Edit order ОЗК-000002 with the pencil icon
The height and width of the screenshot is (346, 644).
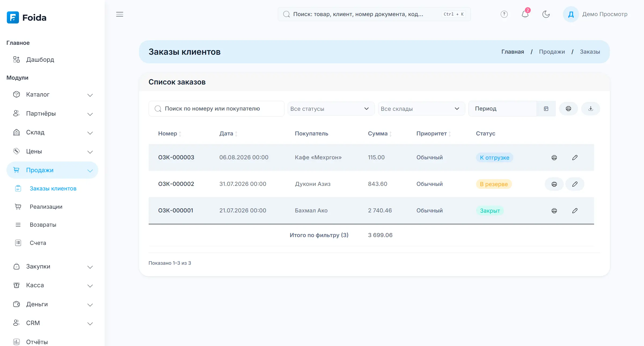pos(575,184)
